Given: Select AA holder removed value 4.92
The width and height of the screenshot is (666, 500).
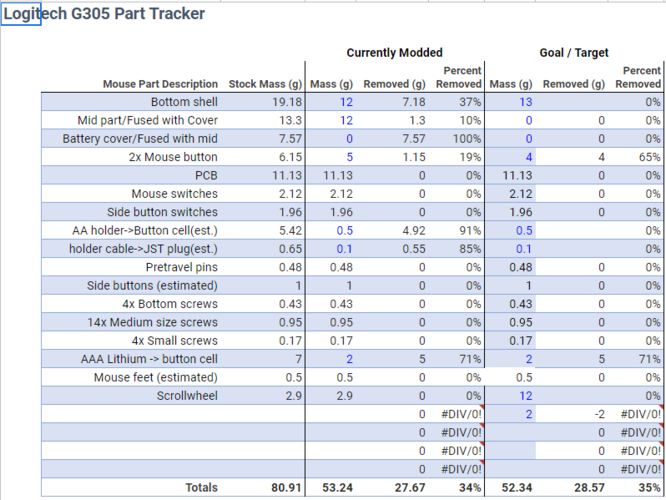Looking at the screenshot, I should click(x=414, y=230).
